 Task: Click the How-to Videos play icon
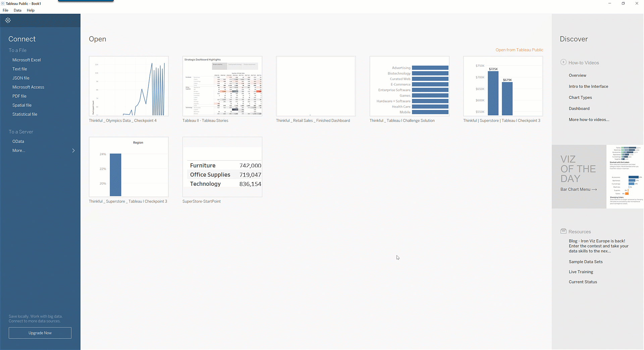tap(563, 62)
